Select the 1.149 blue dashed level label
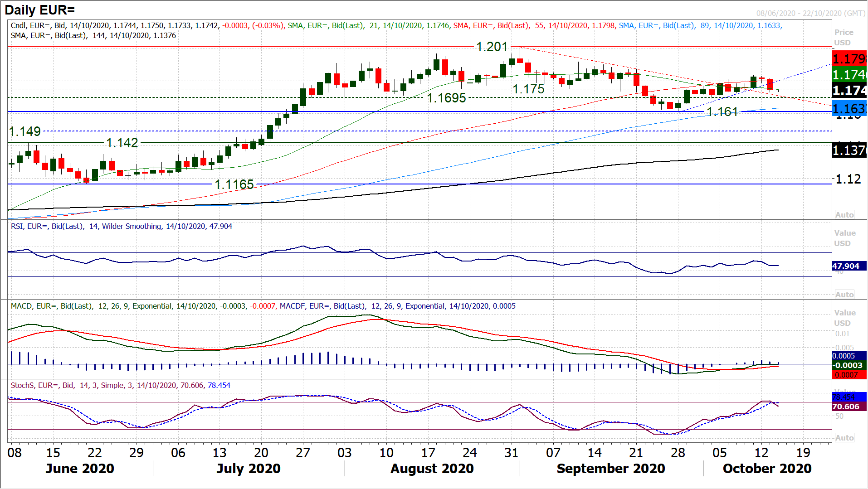This screenshot has height=489, width=868. coord(25,131)
